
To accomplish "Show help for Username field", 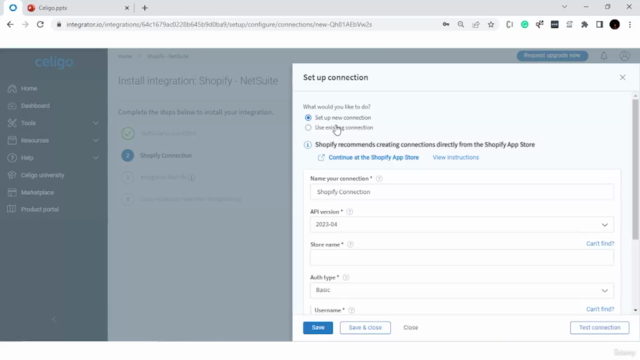I will click(x=351, y=310).
